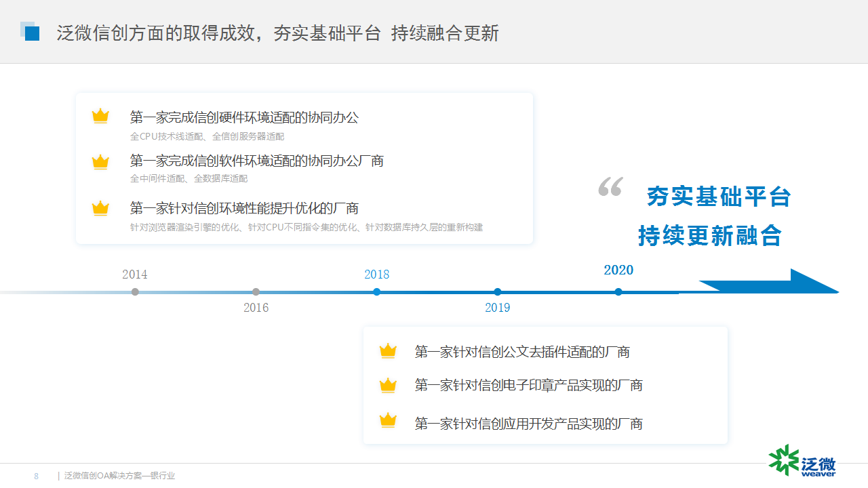868x488 pixels.
Task: Click subtext 针对浏览器渲染引擎的优化
Action: (x=184, y=228)
